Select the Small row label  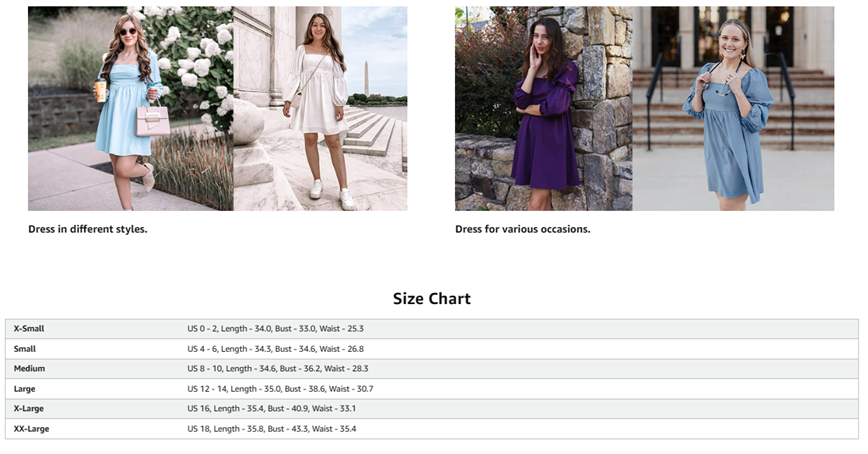coord(25,349)
